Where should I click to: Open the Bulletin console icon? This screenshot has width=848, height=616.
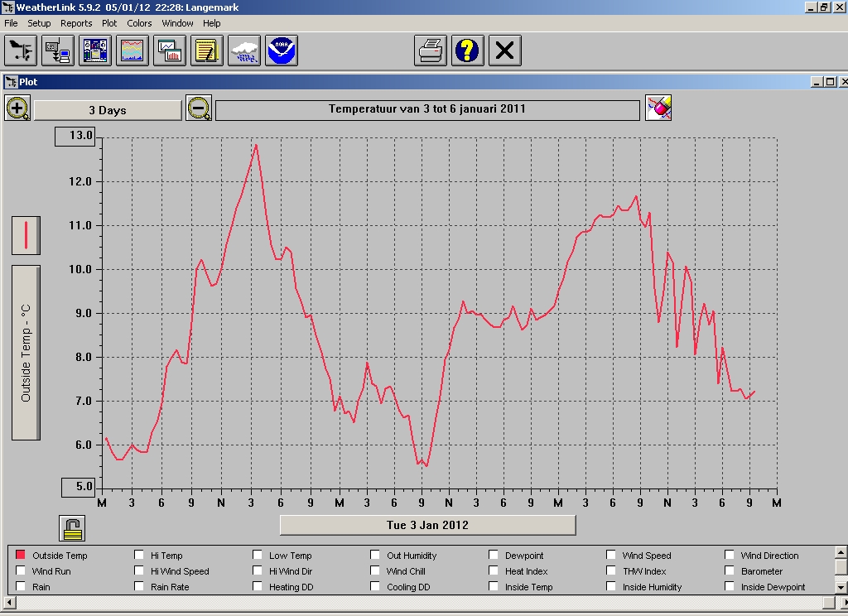[95, 51]
